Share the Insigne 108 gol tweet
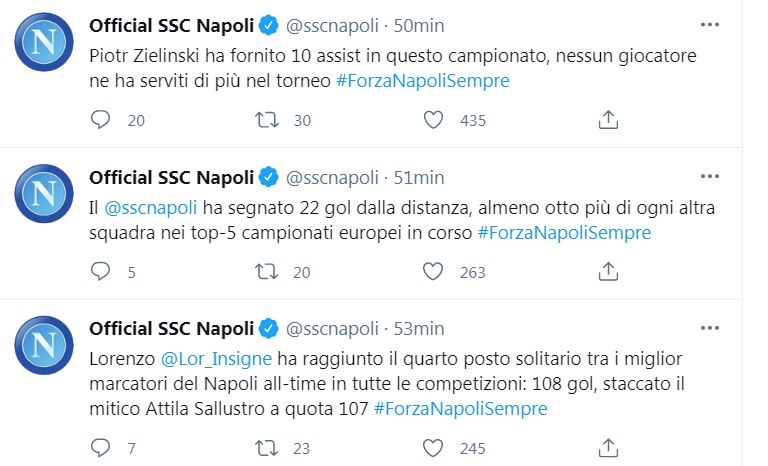This screenshot has width=768, height=466. pos(607,447)
